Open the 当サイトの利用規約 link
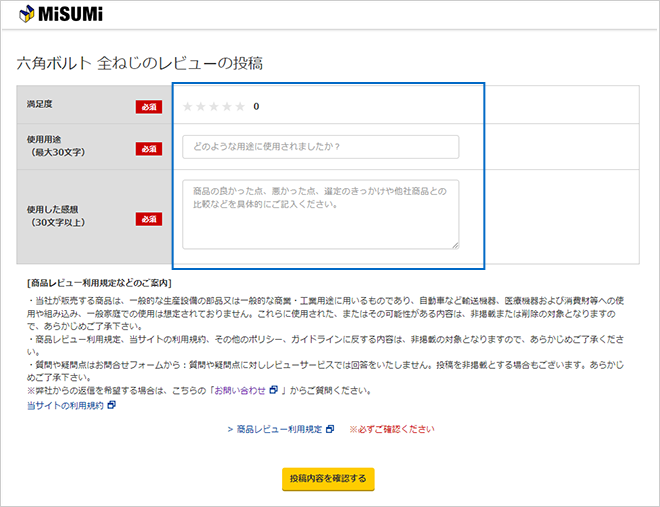The image size is (660, 507). click(64, 405)
